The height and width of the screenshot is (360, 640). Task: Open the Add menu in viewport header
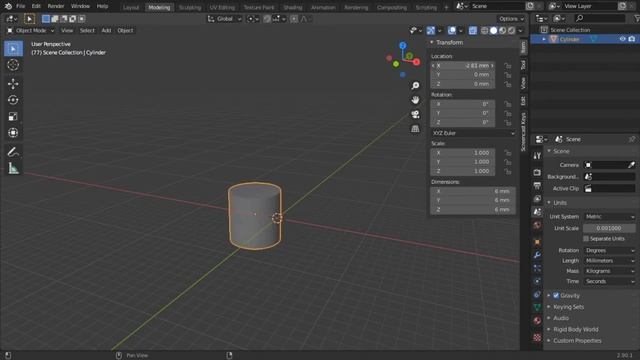tap(106, 30)
